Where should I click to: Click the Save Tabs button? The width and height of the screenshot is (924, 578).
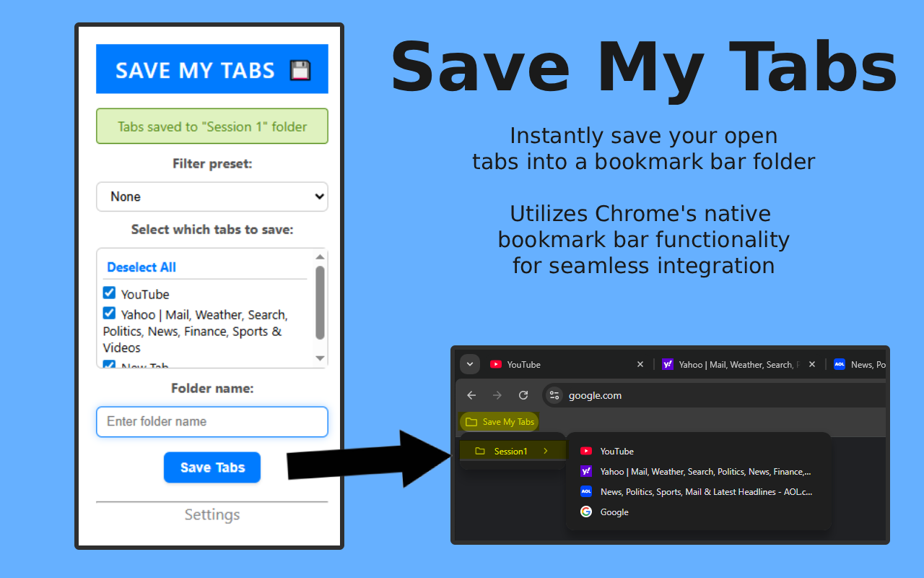coord(212,467)
